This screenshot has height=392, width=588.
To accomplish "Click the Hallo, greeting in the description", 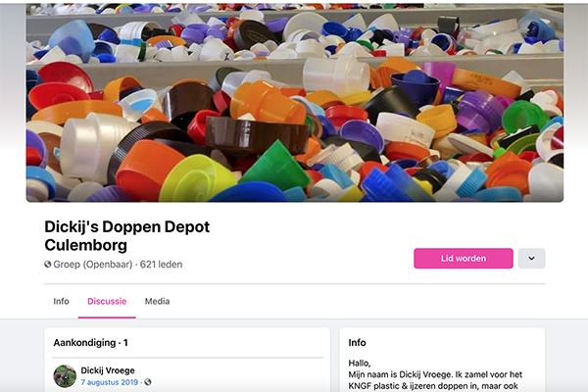I will pos(360,364).
